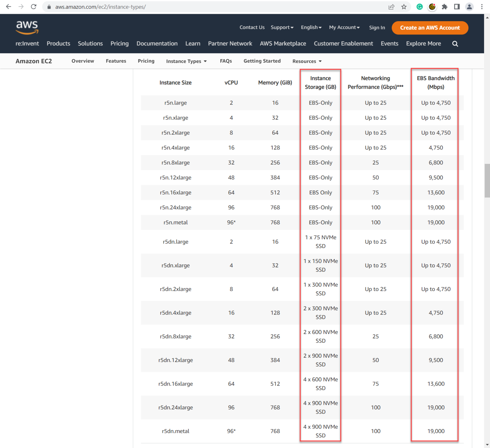Click the AWS logo

pos(27,27)
